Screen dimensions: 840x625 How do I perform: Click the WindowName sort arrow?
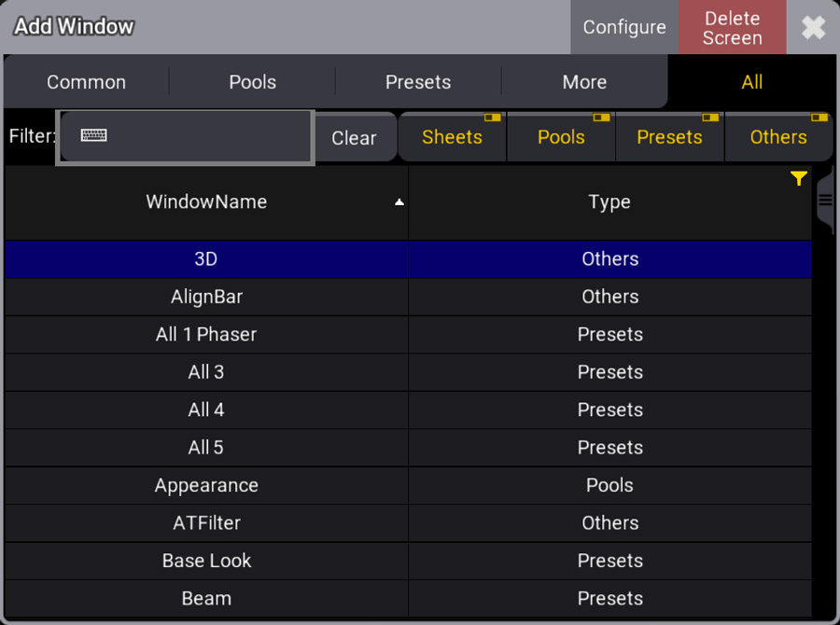[x=399, y=201]
